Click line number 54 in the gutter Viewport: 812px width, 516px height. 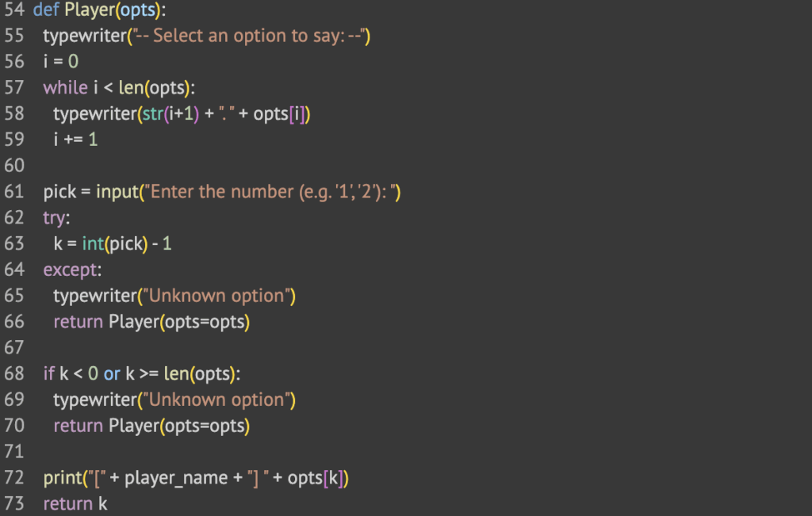click(x=13, y=11)
